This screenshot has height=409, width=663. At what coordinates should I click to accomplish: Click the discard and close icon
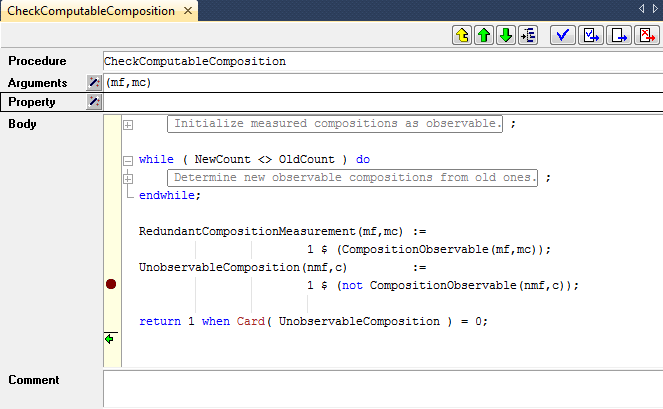(x=647, y=35)
